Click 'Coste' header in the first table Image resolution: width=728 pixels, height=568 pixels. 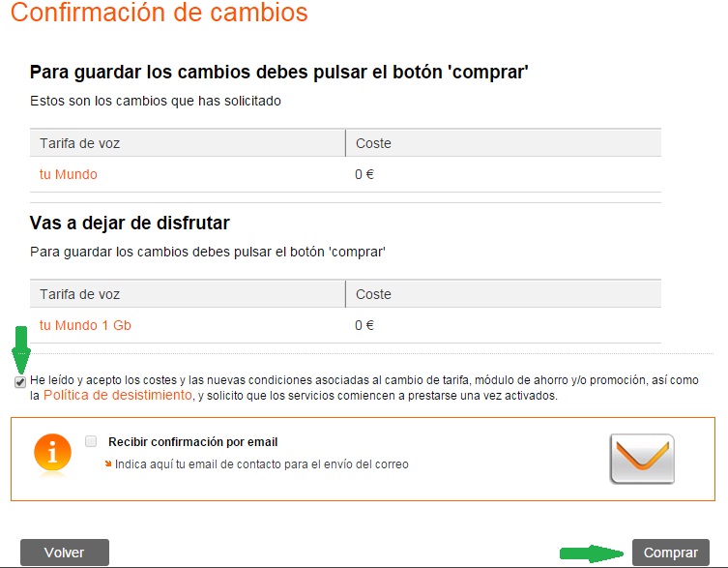point(373,143)
